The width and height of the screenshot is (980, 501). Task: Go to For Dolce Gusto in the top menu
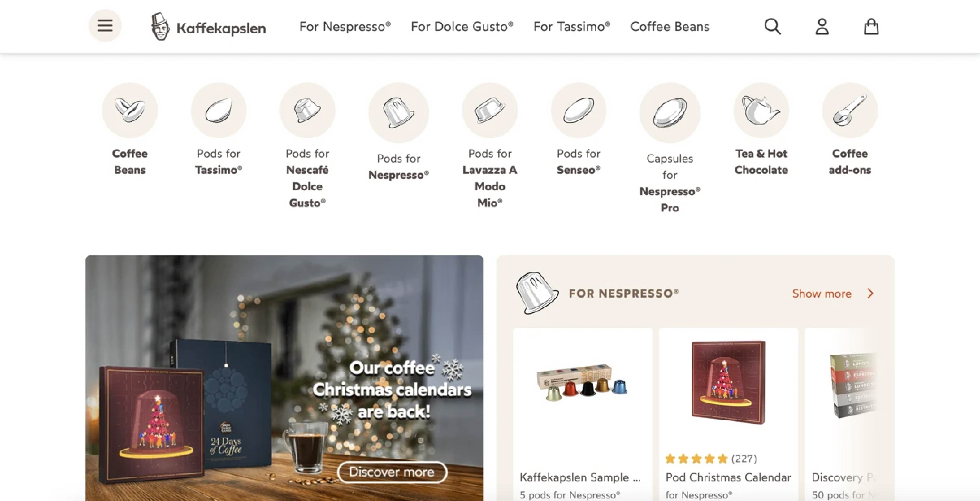coord(462,27)
